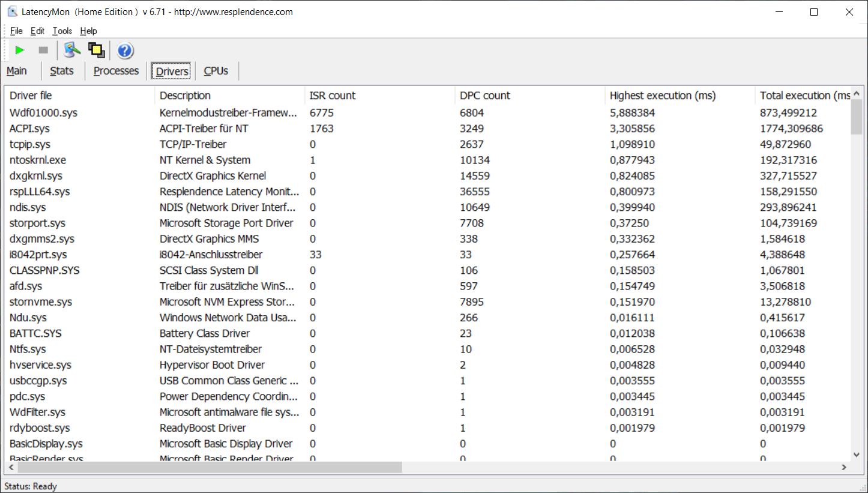
Task: Open the Tools menu
Action: (62, 31)
